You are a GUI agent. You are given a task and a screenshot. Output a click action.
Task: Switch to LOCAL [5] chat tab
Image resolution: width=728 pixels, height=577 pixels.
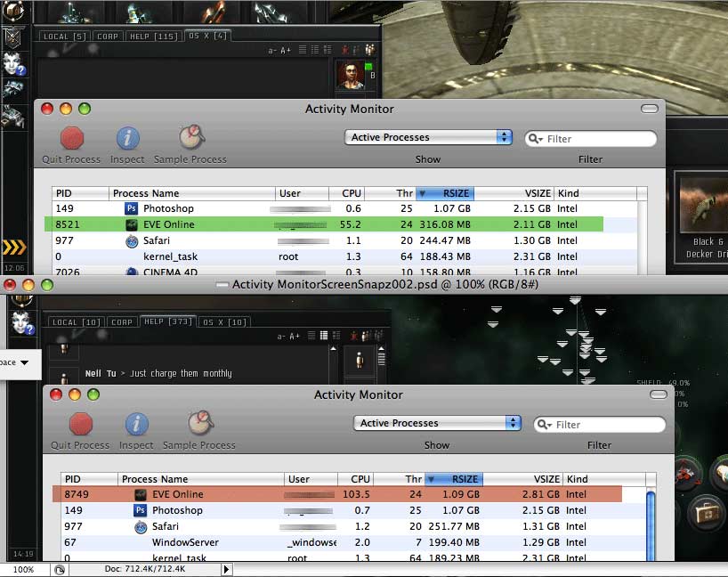coord(65,37)
